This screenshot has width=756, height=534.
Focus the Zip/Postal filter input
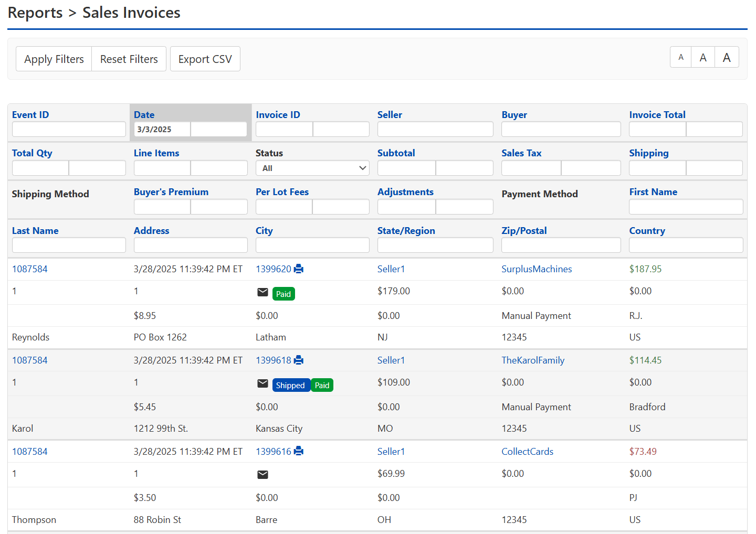[561, 245]
